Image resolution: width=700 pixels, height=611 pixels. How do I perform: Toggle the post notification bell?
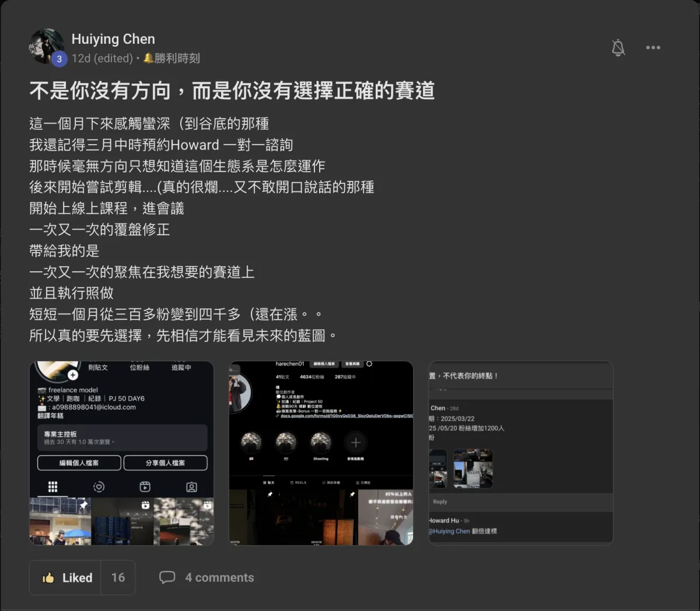(x=618, y=48)
